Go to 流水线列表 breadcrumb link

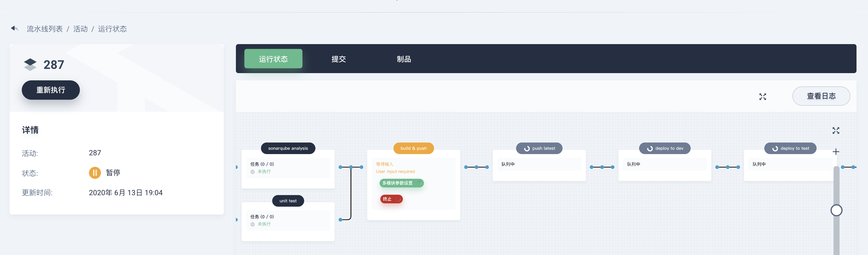[45, 29]
